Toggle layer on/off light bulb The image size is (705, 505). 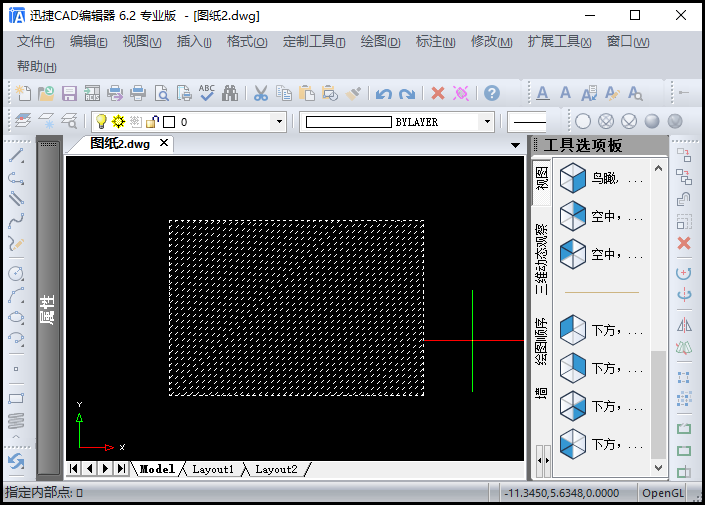click(101, 121)
